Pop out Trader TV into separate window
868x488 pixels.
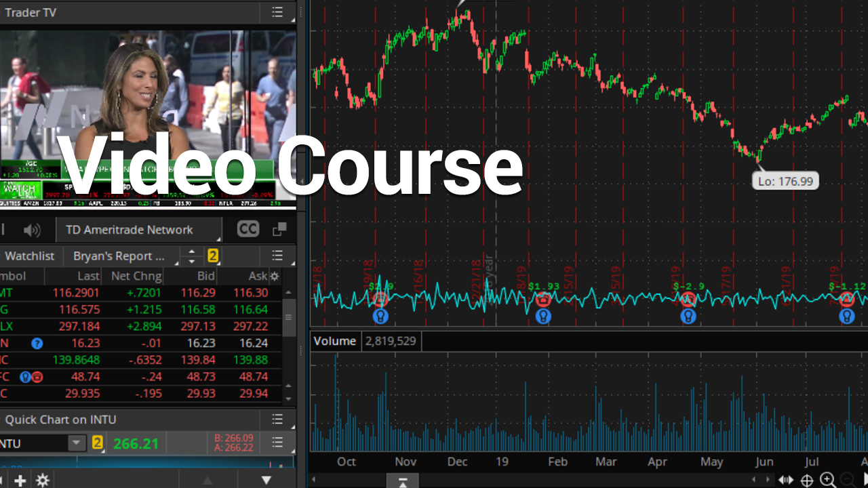(279, 230)
